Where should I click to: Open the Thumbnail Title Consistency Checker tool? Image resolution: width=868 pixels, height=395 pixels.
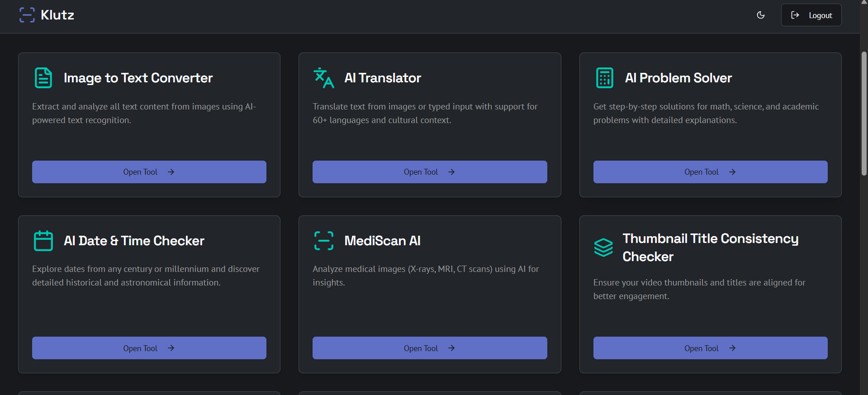coord(710,348)
